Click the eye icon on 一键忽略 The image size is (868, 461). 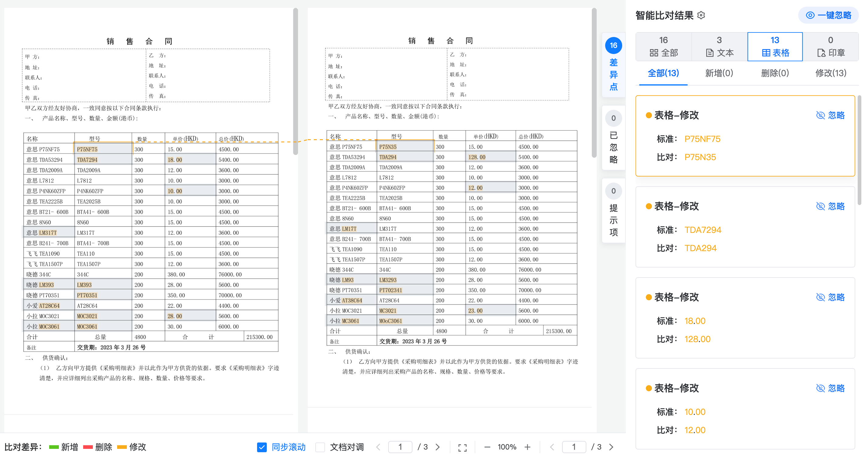810,15
